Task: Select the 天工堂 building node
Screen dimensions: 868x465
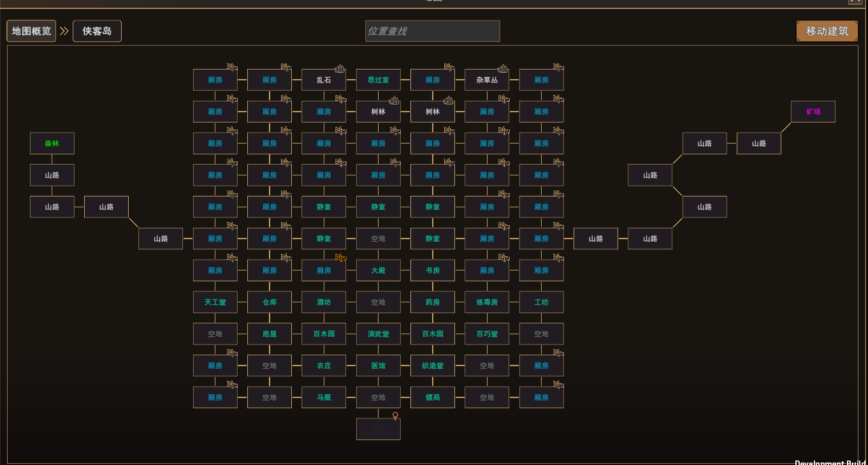Action: (x=215, y=302)
